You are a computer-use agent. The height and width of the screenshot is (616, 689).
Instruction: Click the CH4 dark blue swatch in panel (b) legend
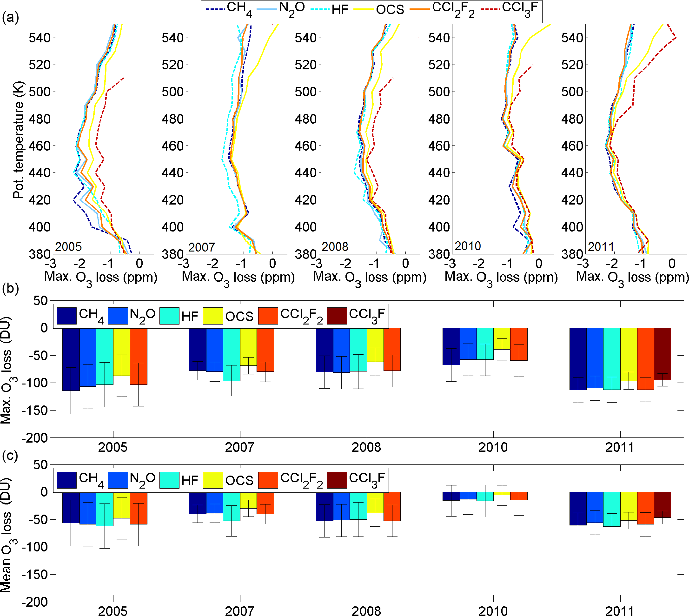point(66,316)
